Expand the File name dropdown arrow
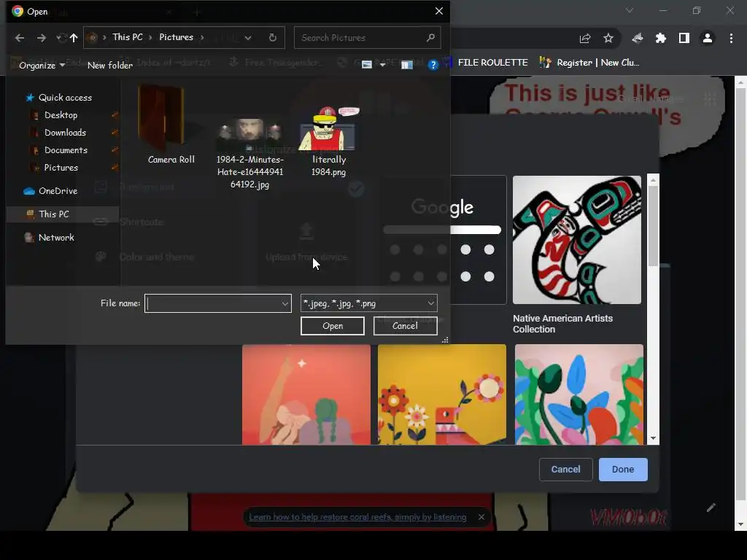 tap(285, 303)
